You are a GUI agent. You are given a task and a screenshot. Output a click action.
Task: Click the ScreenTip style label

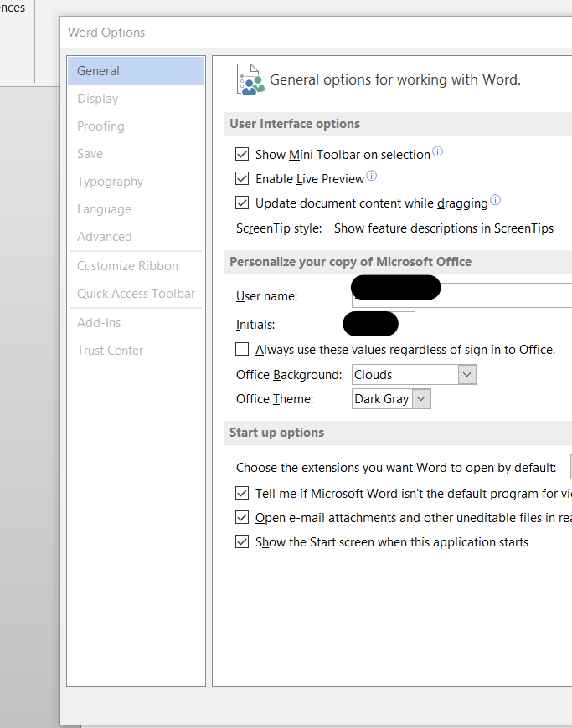coord(279,228)
